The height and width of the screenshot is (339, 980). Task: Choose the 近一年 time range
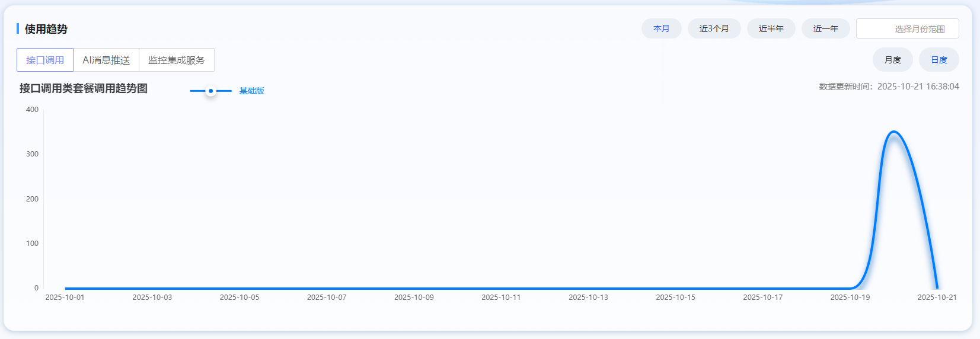825,28
